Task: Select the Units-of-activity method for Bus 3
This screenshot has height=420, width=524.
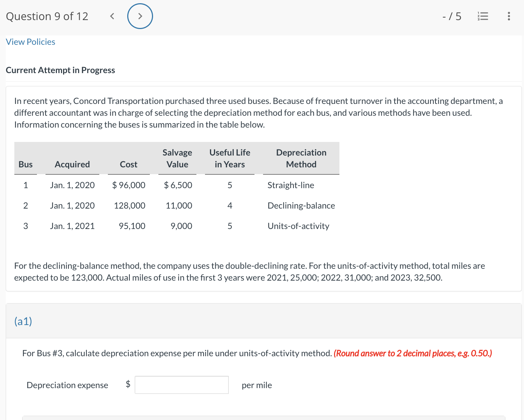Action: [298, 226]
